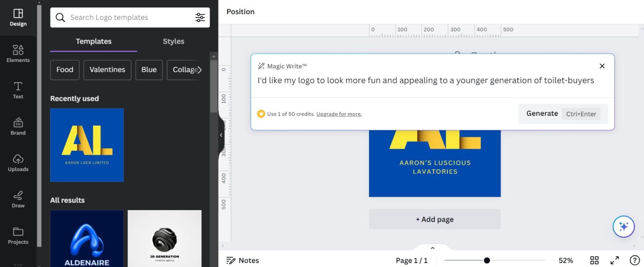Open the Elements panel
This screenshot has width=644, height=267.
click(x=18, y=53)
